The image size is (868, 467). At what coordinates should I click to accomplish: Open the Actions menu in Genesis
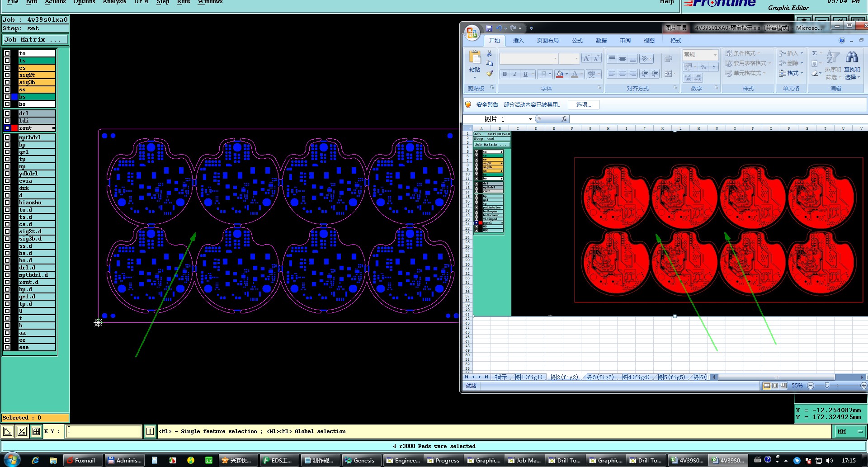55,2
